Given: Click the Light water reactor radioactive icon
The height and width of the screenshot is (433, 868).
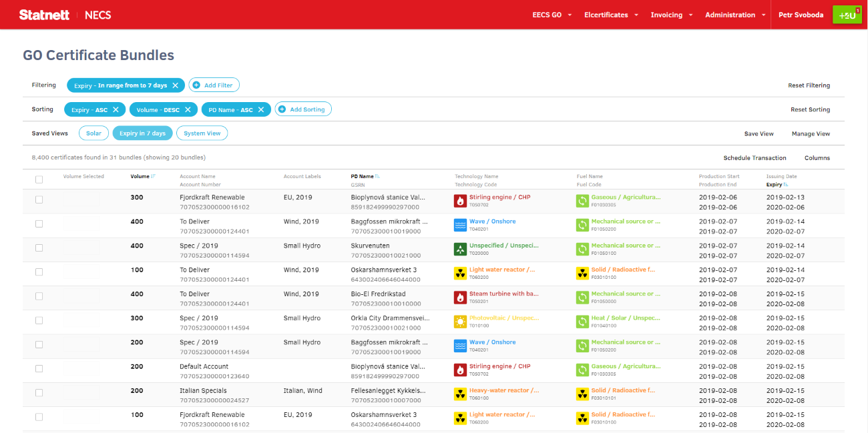Looking at the screenshot, I should click(460, 274).
